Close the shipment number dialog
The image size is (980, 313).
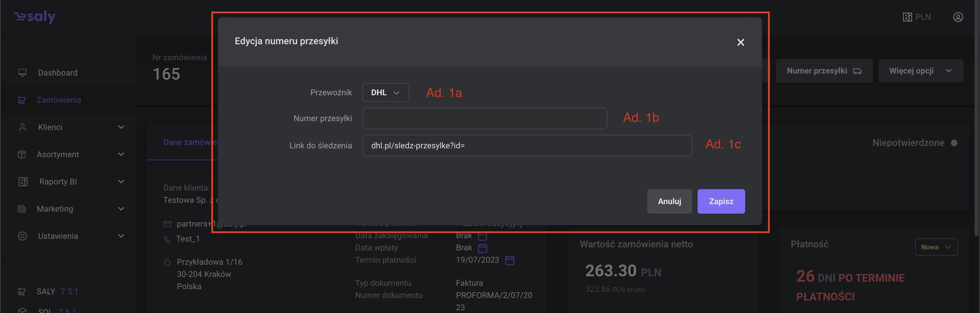tap(740, 42)
